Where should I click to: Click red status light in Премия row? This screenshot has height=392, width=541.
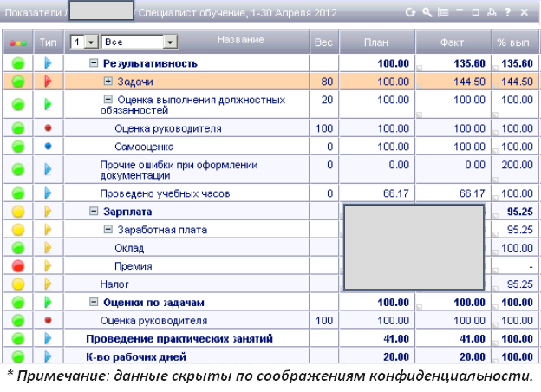(x=18, y=266)
